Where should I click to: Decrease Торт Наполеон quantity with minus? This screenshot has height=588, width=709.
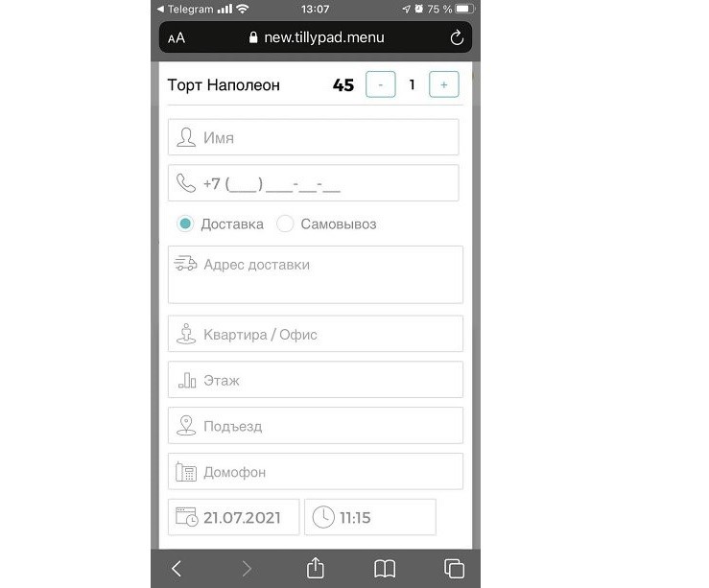381,84
